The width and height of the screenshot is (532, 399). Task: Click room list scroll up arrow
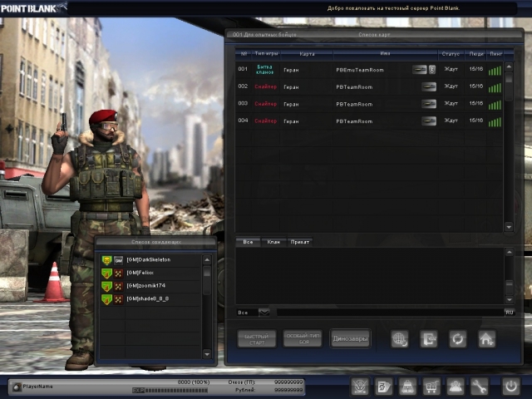coord(509,66)
